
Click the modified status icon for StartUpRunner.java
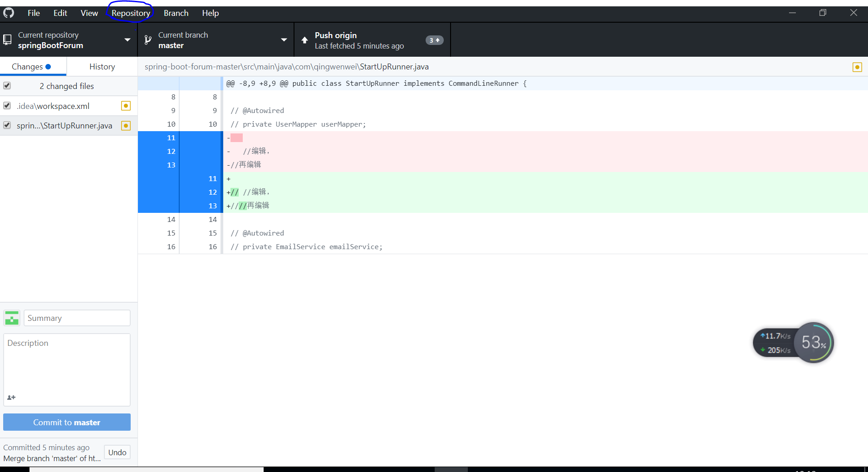126,126
